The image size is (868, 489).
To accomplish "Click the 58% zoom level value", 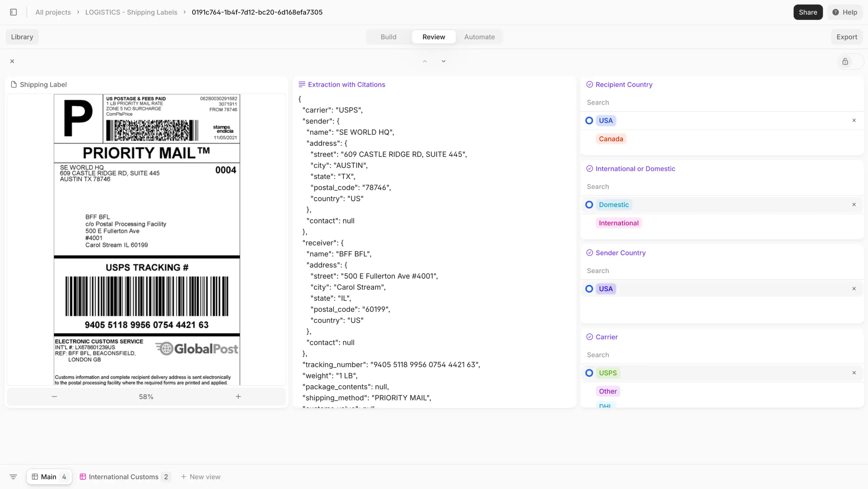I will [x=146, y=397].
